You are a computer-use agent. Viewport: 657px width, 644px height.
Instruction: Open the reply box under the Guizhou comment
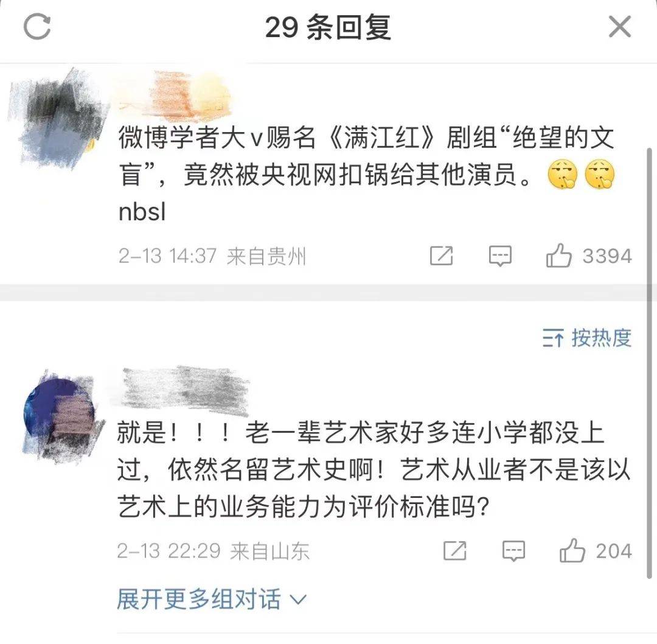coord(500,256)
